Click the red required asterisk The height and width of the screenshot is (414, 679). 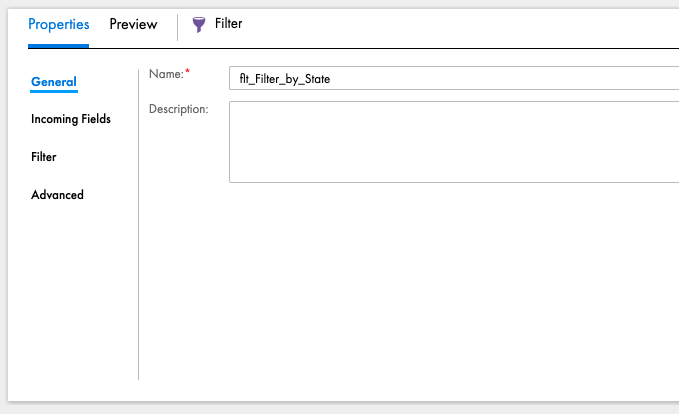(x=188, y=71)
